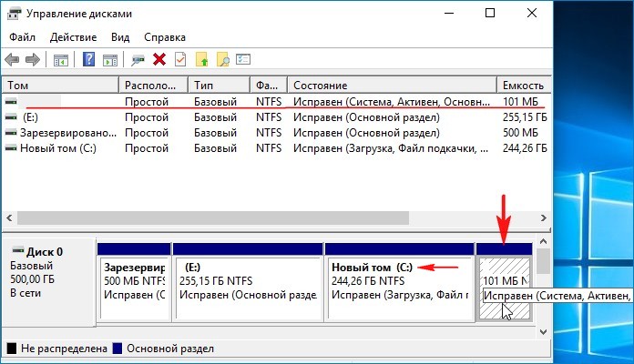This screenshot has height=364, width=634.
Task: Click the horizontal scrollbar thumb of volume list
Action: coord(212,217)
